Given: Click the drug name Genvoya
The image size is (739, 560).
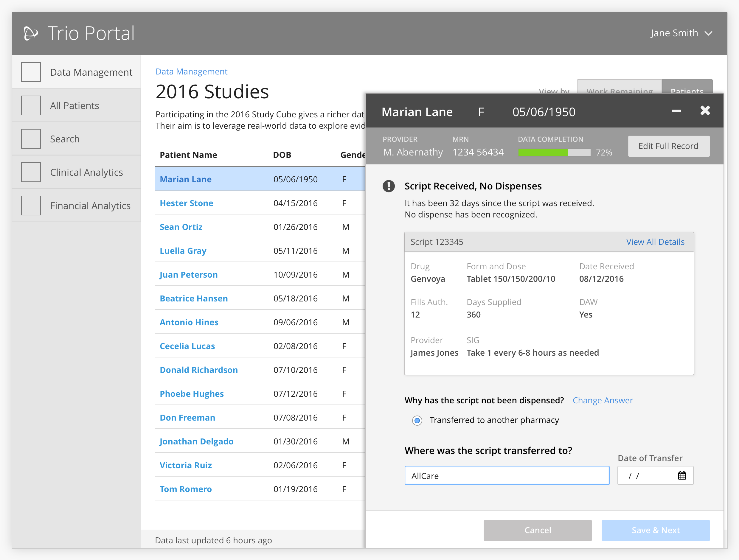Looking at the screenshot, I should (428, 279).
